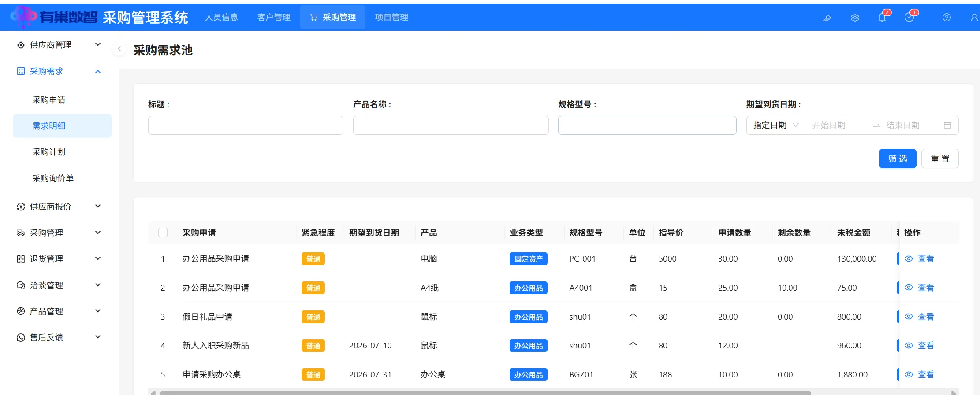
Task: Click the 退货管理 sidebar icon
Action: (21, 259)
